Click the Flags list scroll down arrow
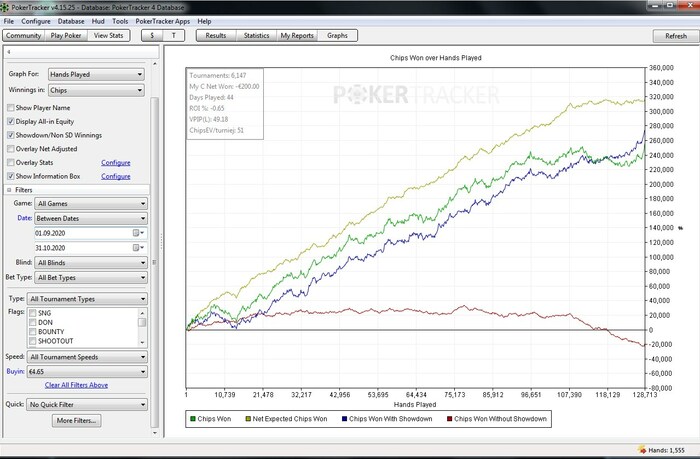Screen dimensions: 700x459 [142, 343]
